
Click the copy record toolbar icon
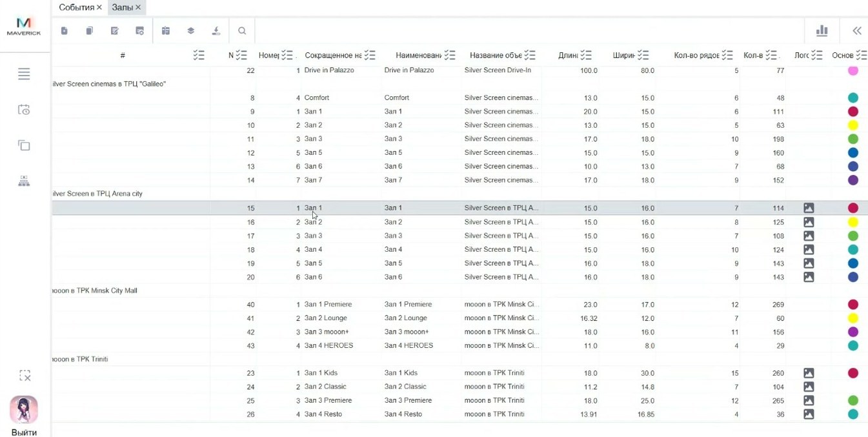(x=90, y=30)
